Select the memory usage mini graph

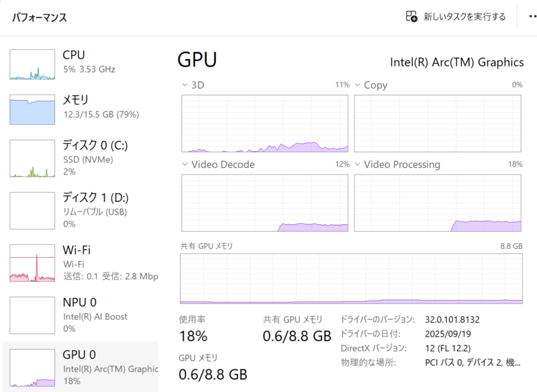32,109
